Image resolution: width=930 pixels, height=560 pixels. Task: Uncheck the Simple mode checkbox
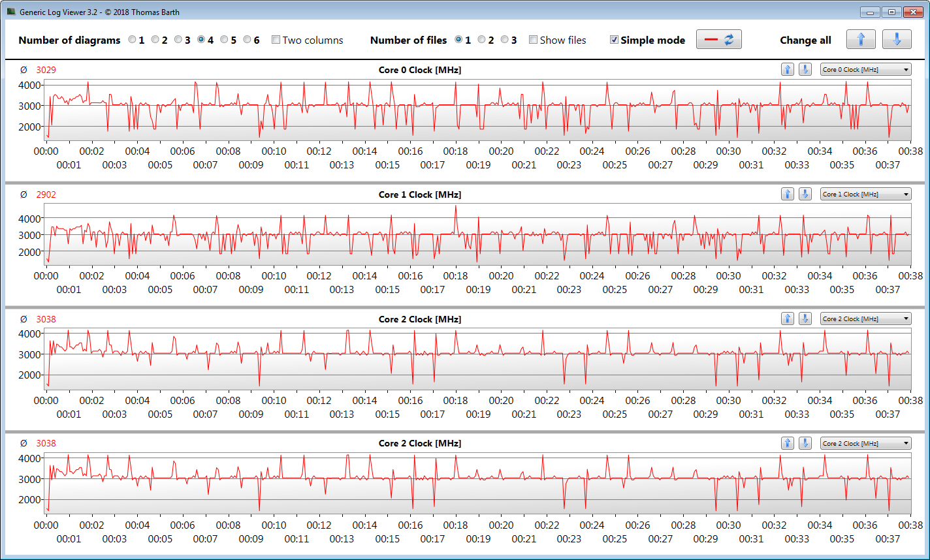pos(614,40)
